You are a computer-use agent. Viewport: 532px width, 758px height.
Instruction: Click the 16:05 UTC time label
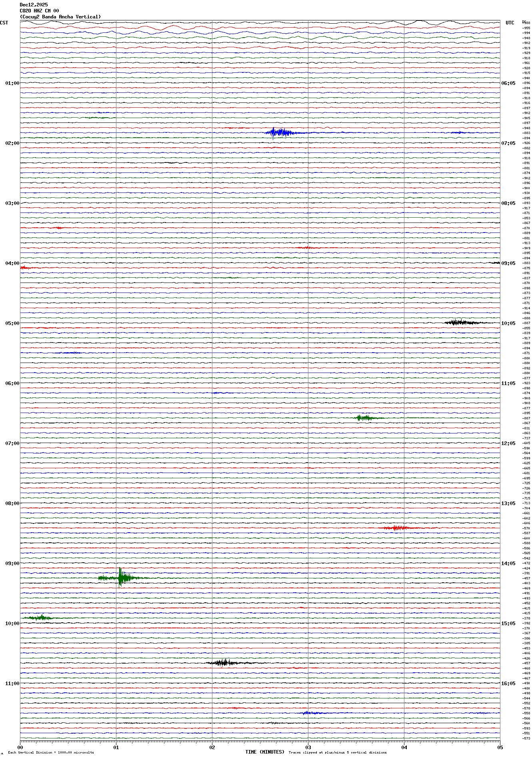pos(508,684)
